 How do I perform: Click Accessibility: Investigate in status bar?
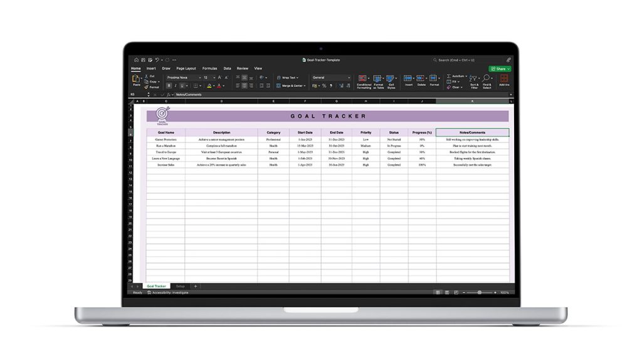click(x=169, y=293)
